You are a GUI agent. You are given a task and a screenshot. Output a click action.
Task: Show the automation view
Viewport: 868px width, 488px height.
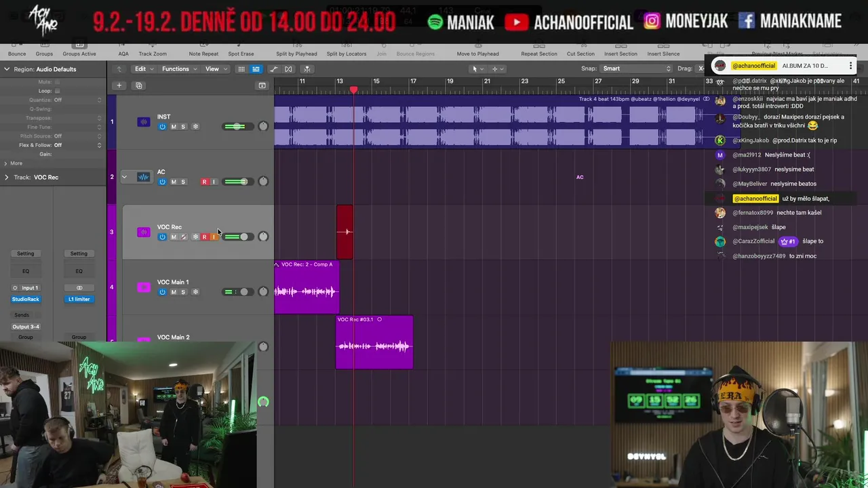[274, 69]
